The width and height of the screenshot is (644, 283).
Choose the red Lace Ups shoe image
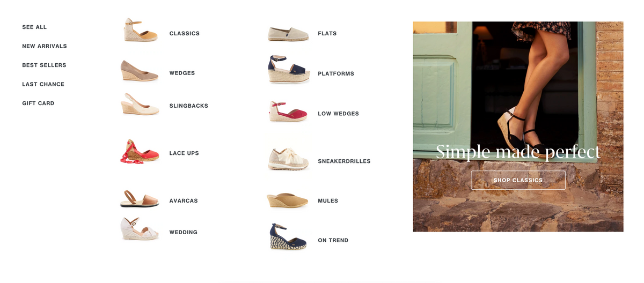pyautogui.click(x=140, y=152)
